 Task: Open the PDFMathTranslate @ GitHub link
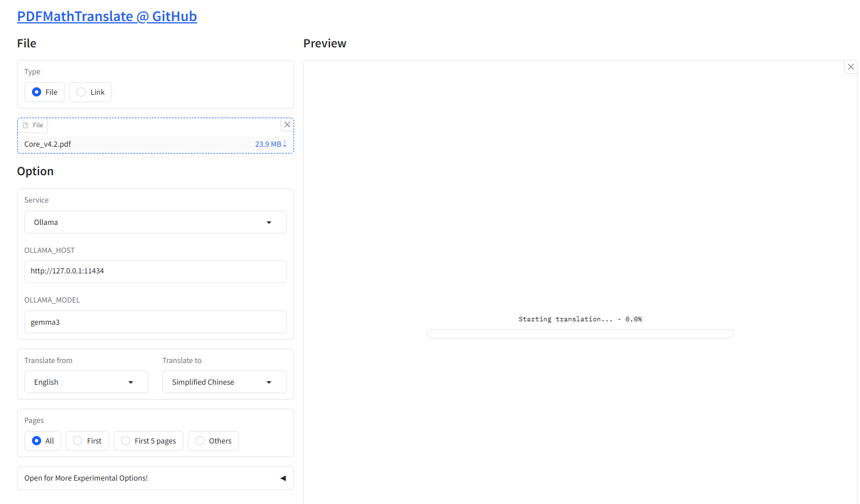[107, 17]
